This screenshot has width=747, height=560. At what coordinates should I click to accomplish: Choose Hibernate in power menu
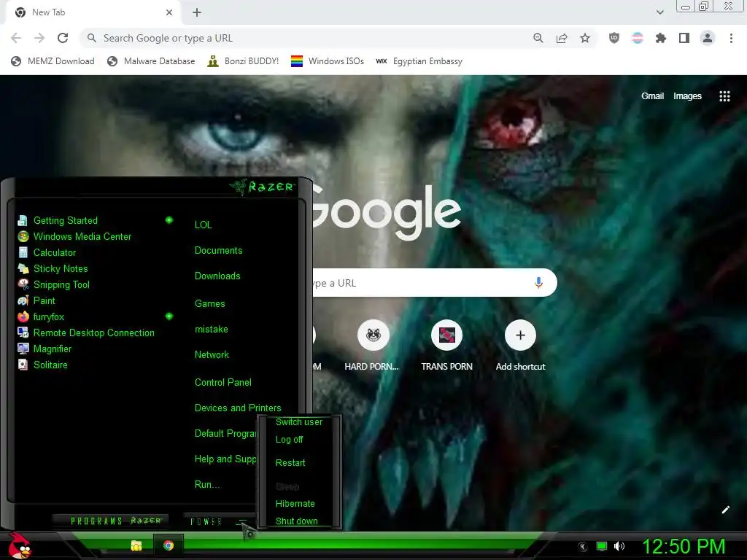pos(295,504)
